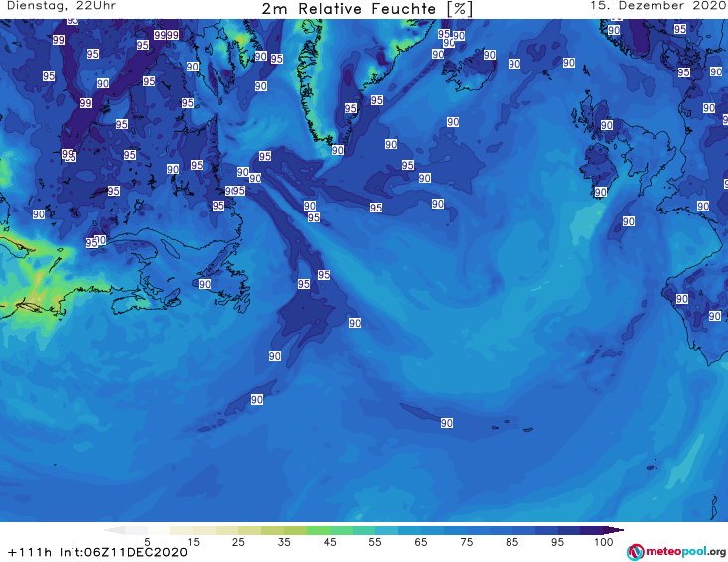Click the meteopool.org logo
728x562 pixels.
click(x=676, y=552)
